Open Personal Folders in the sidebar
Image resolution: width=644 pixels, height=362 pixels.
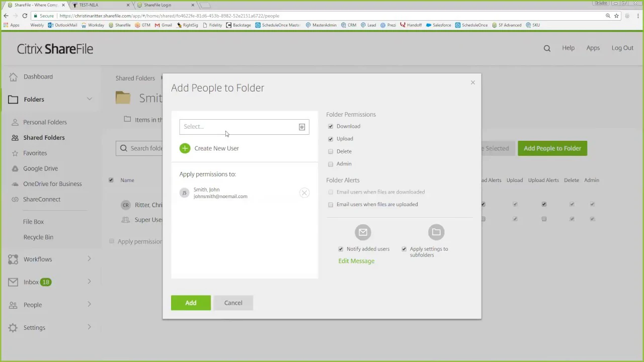click(45, 122)
